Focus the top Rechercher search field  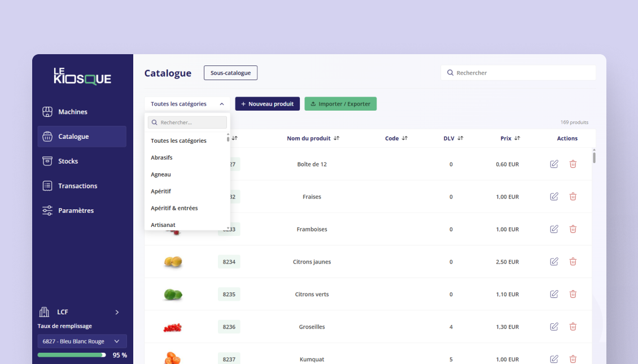(518, 73)
